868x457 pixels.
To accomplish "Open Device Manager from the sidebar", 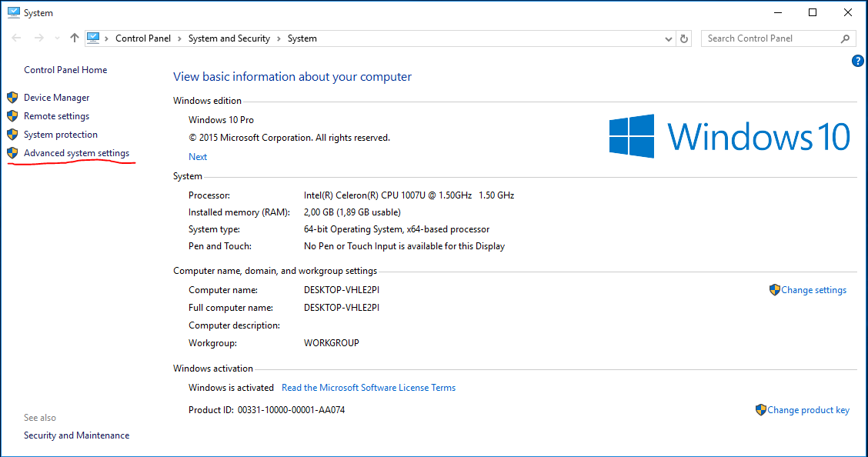I will click(x=57, y=97).
